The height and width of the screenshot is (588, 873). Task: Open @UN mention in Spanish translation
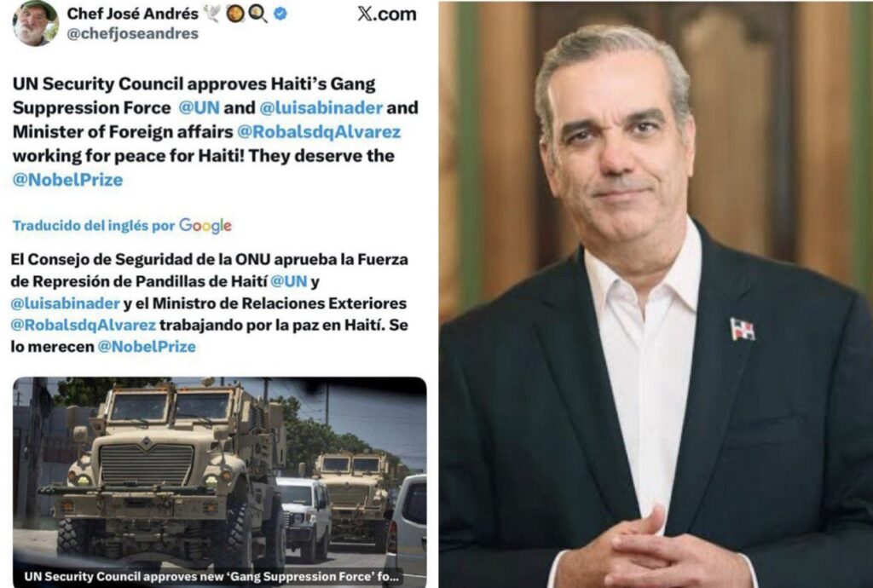(289, 281)
